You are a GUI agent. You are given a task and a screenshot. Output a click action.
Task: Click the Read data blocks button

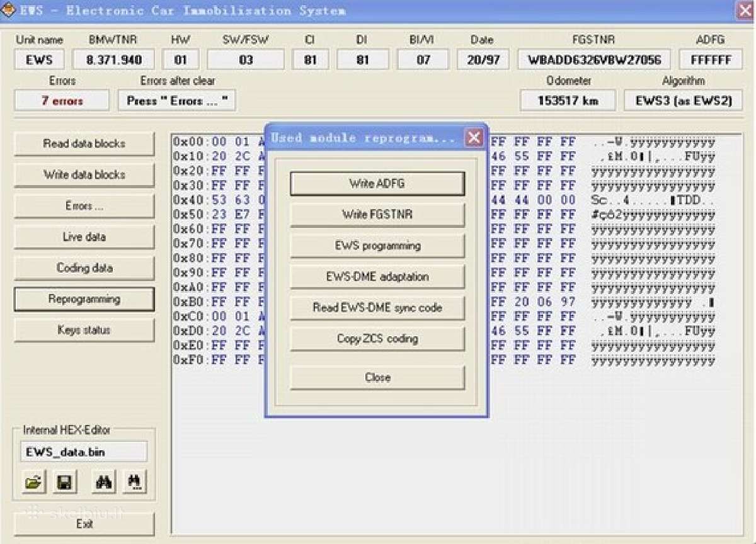tap(84, 144)
